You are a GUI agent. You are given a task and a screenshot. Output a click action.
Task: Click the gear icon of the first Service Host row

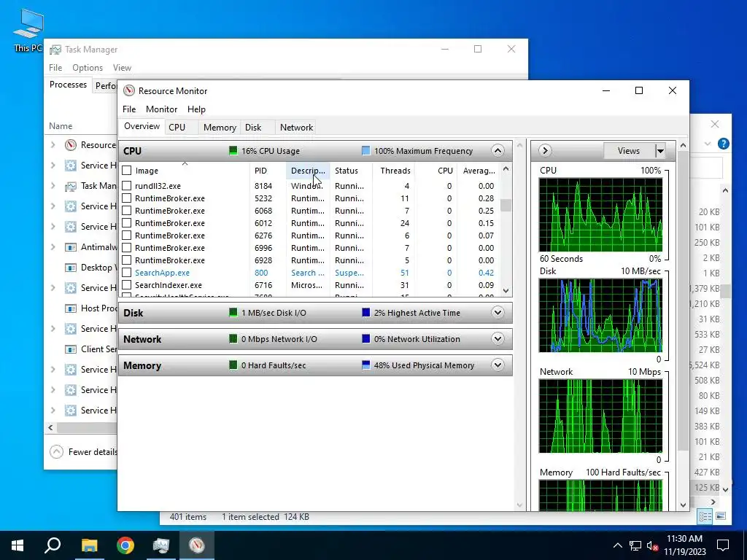[71, 166]
